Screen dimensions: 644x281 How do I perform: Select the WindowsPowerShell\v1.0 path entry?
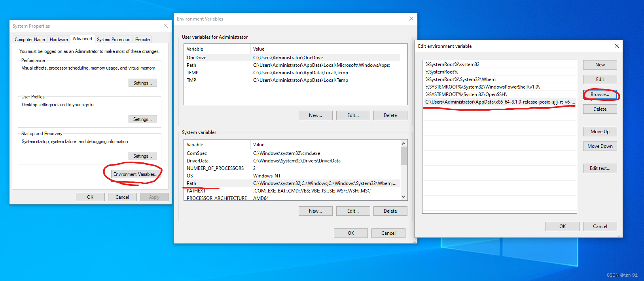499,87
